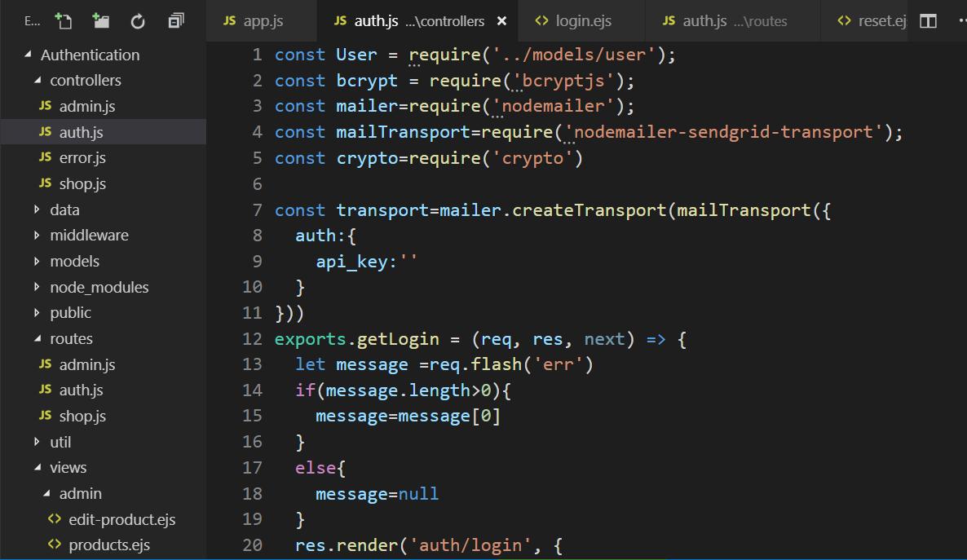Expand the models folder
Screen dimensions: 967x560
point(37,261)
